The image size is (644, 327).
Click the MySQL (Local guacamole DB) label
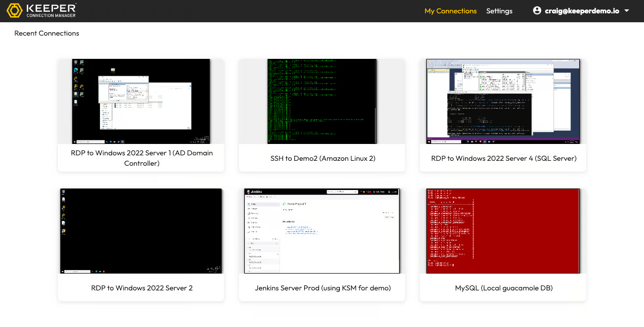pyautogui.click(x=504, y=288)
